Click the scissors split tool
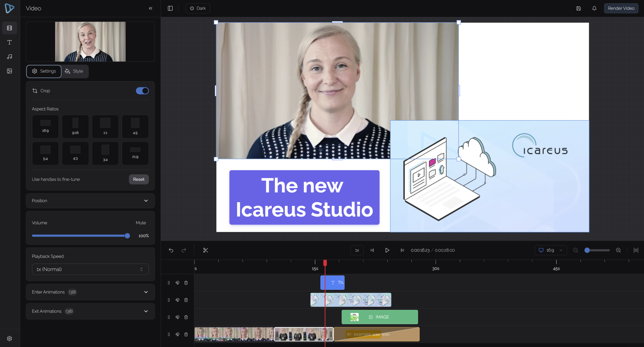Image resolution: width=644 pixels, height=347 pixels. pyautogui.click(x=206, y=250)
